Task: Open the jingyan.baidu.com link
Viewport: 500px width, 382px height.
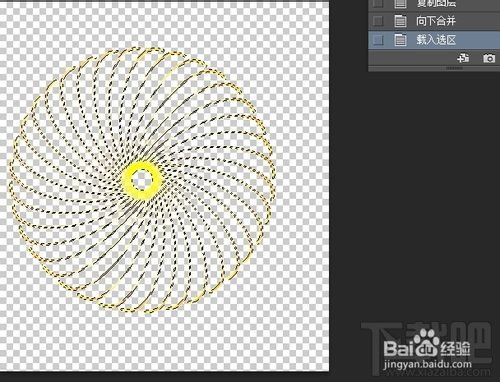Action: [428, 364]
